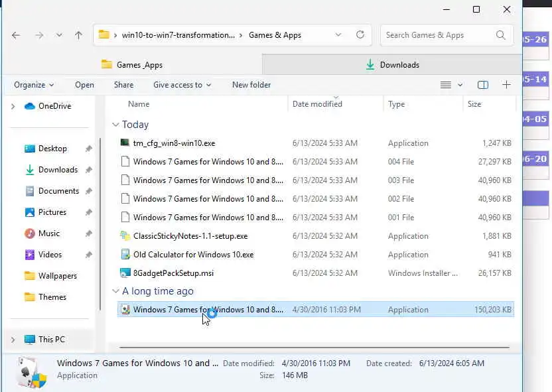Click the pin icon beside Music
Image resolution: width=552 pixels, height=392 pixels.
tap(89, 233)
